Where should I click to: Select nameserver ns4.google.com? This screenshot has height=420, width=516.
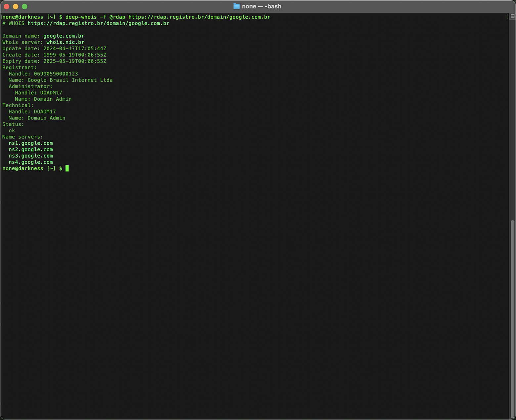point(30,162)
